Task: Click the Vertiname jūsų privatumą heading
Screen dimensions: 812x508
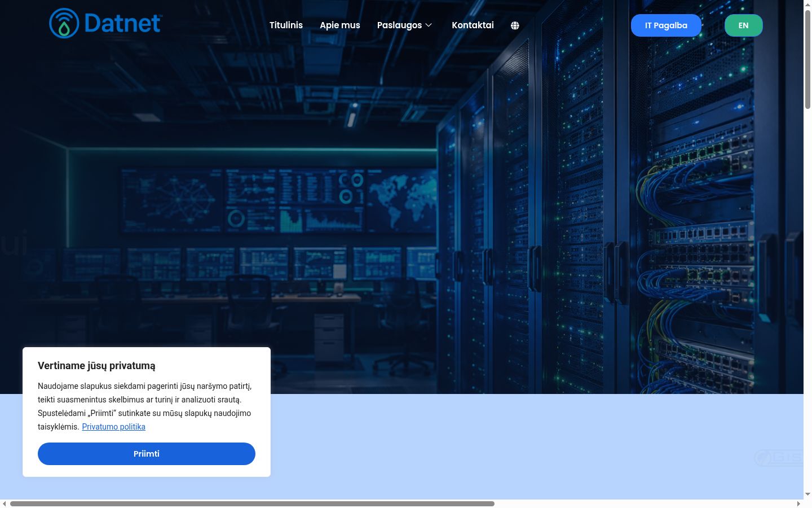Action: tap(96, 366)
